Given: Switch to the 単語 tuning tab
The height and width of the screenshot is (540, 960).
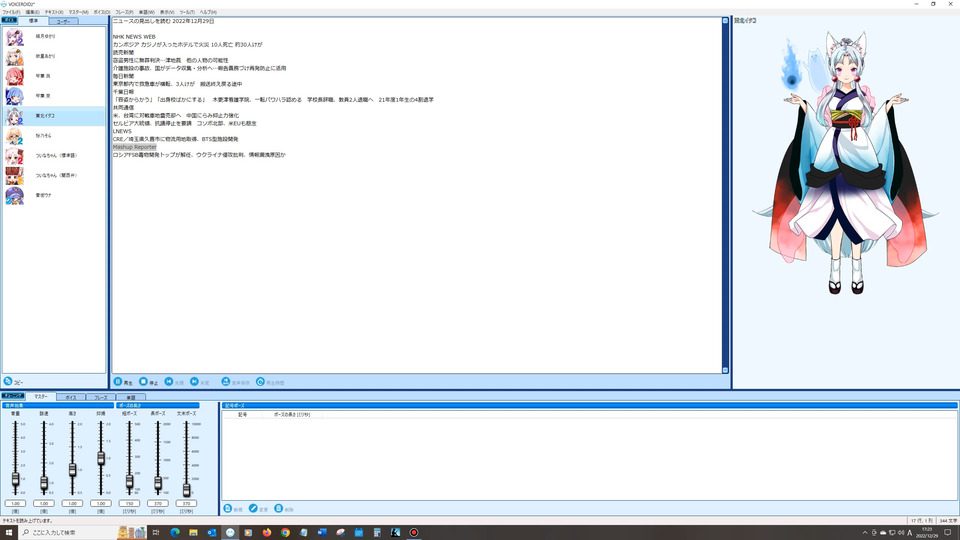Looking at the screenshot, I should [x=130, y=397].
